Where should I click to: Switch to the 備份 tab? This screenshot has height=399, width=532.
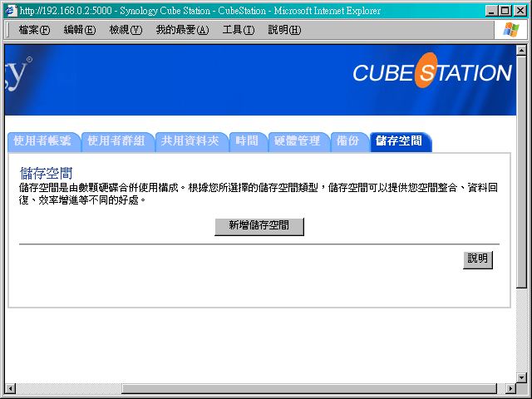349,141
